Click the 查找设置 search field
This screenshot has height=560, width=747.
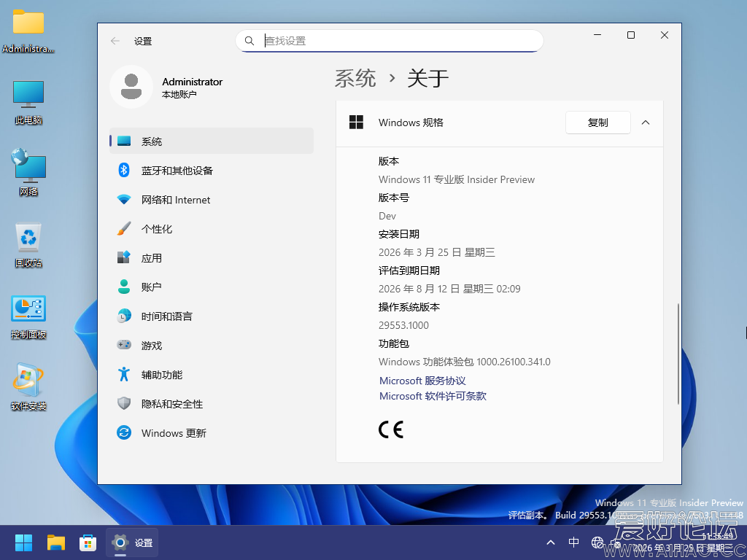tap(390, 41)
